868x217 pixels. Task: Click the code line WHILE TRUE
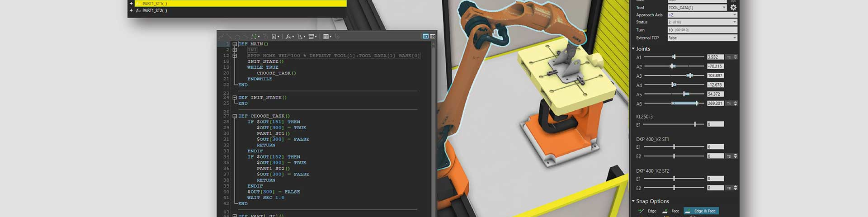tap(263, 67)
